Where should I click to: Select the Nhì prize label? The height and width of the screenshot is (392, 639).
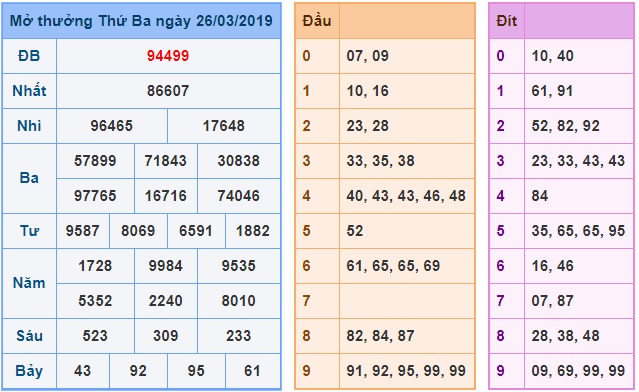coord(29,126)
